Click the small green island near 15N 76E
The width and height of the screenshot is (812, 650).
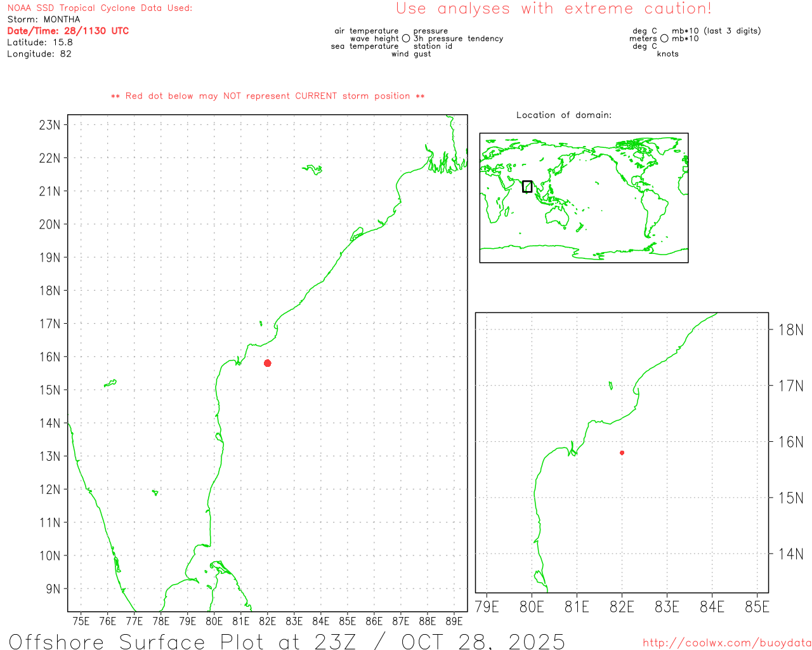pos(110,383)
